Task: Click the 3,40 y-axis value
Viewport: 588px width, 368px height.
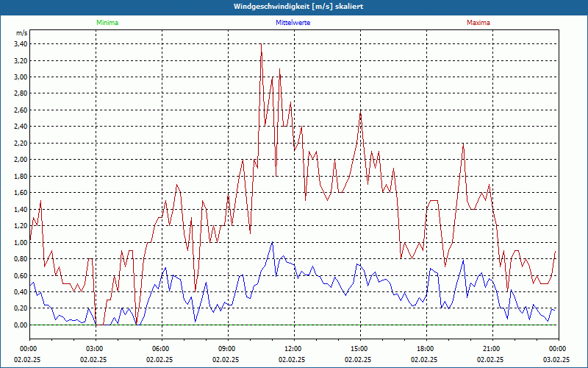Action: point(21,44)
